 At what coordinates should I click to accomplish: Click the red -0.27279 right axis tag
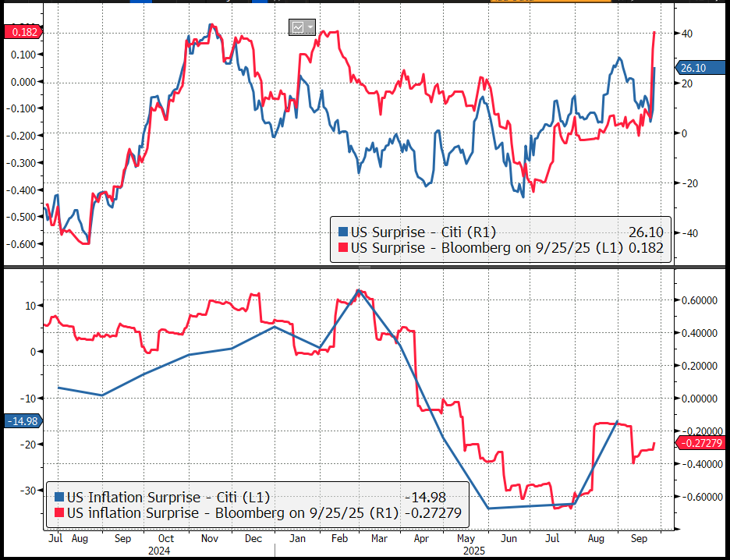pos(700,443)
